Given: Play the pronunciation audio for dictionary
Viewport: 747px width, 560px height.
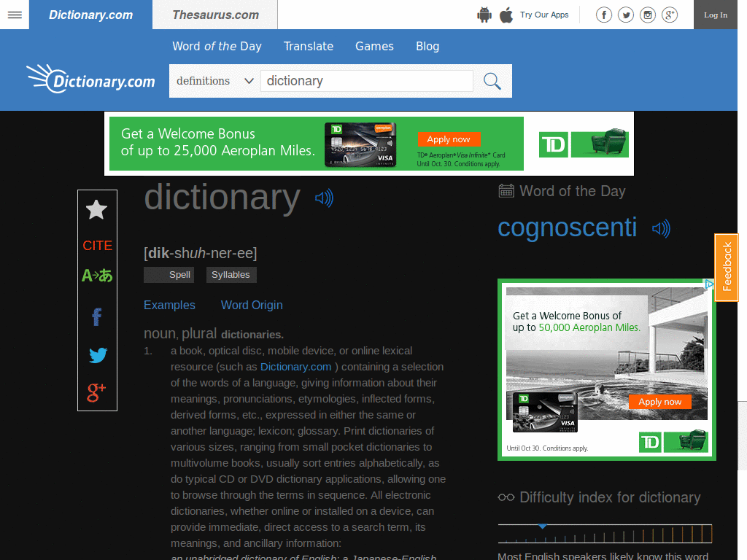Looking at the screenshot, I should click(x=324, y=198).
